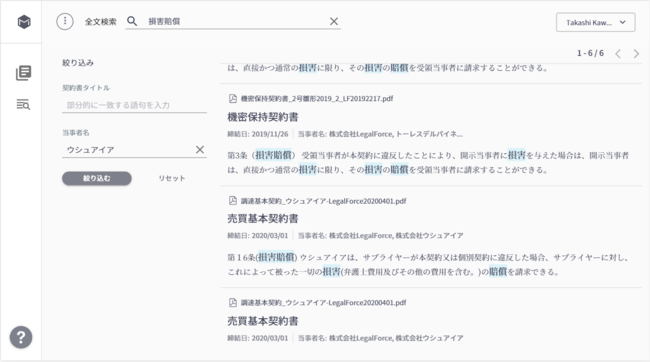This screenshot has height=362, width=650.
Task: Open the three-dot options menu
Action: 65,22
